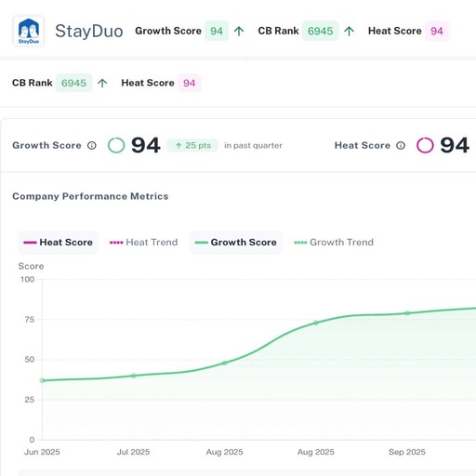Toggle the Heat Score chart legend
The width and height of the screenshot is (476, 476).
58,243
